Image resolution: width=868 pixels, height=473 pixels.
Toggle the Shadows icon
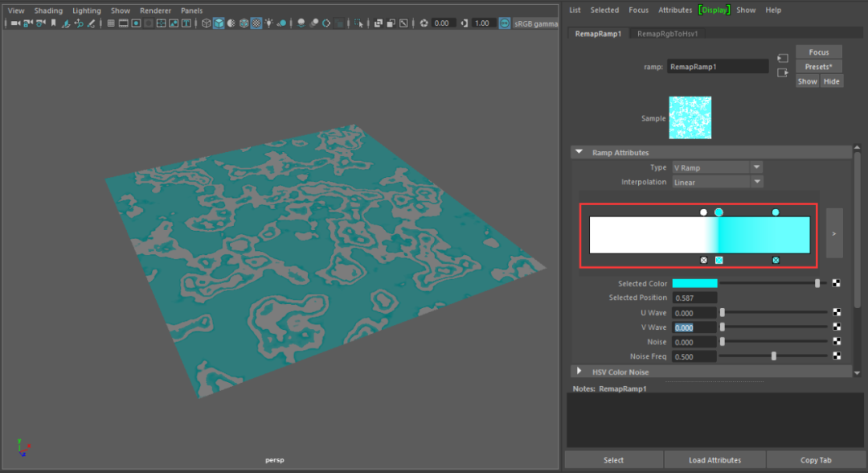[281, 23]
